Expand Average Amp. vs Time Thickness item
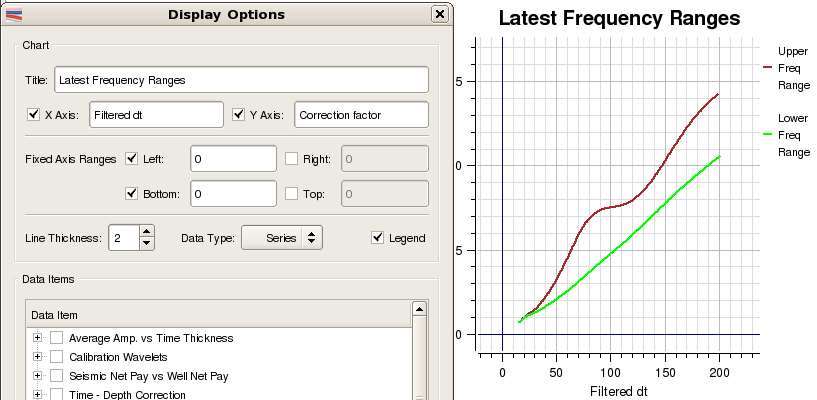 tap(38, 338)
